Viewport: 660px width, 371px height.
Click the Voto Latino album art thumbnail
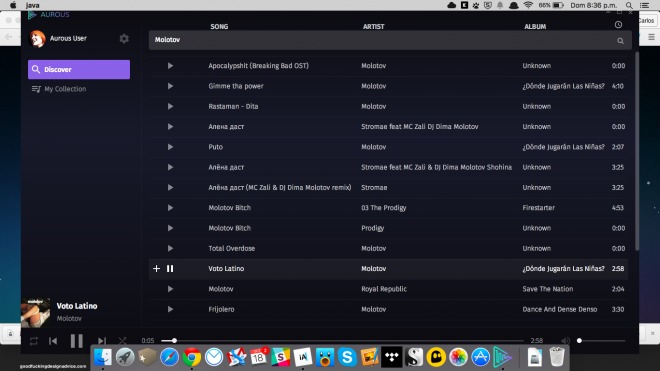pos(36,313)
